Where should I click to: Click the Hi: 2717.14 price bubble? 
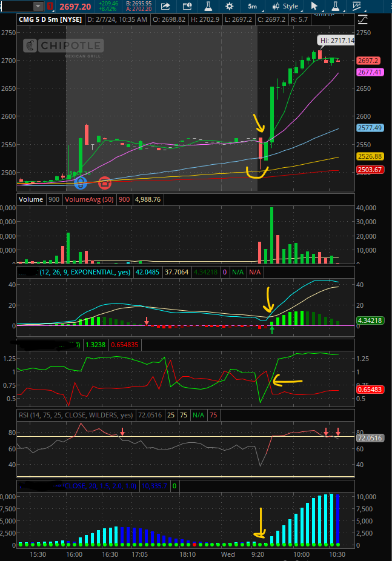tap(336, 41)
